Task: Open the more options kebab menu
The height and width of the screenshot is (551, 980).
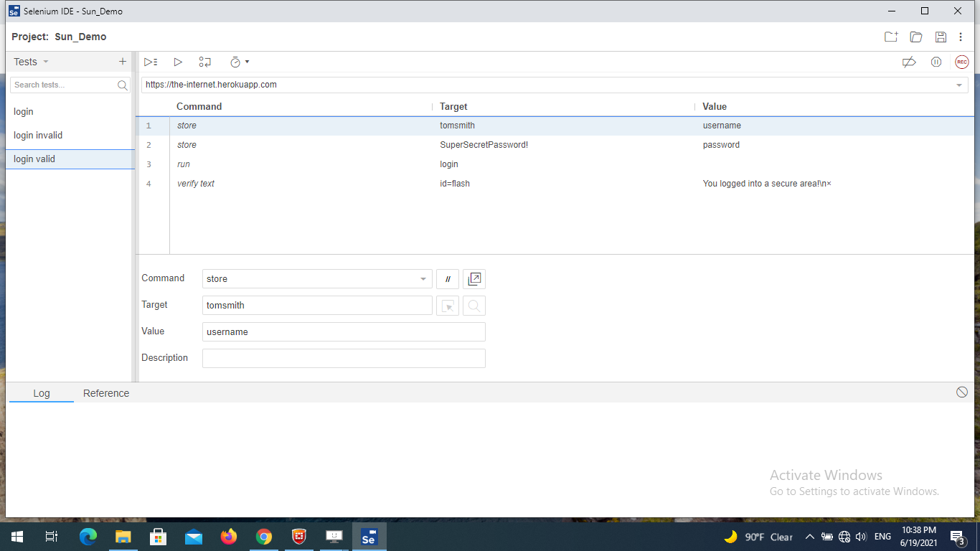Action: [x=961, y=37]
